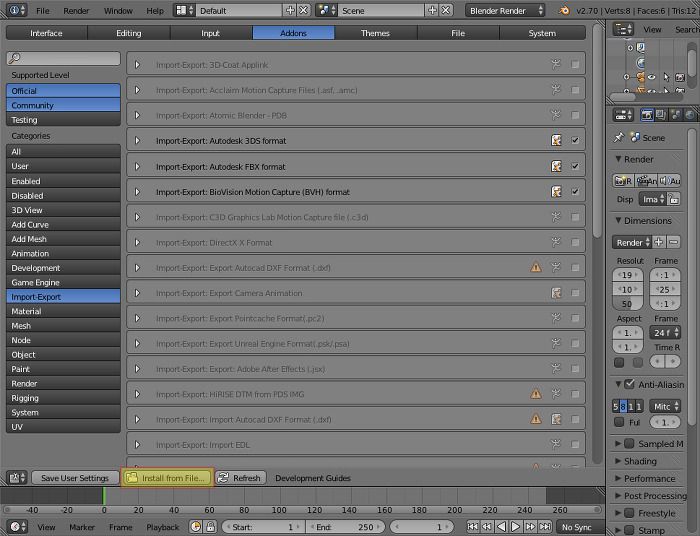The height and width of the screenshot is (536, 700).
Task: Enable the DirectX X Format addon checkbox
Action: (575, 242)
